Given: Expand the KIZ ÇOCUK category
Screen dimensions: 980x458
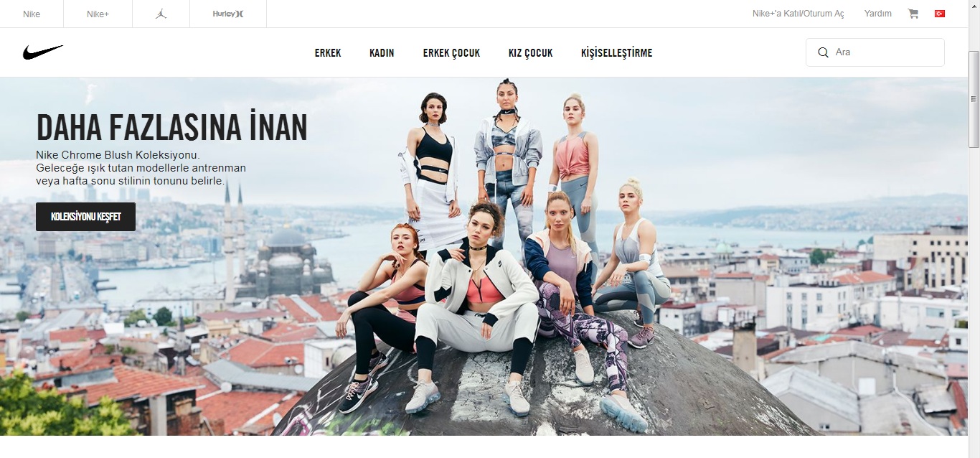Looking at the screenshot, I should [x=530, y=53].
